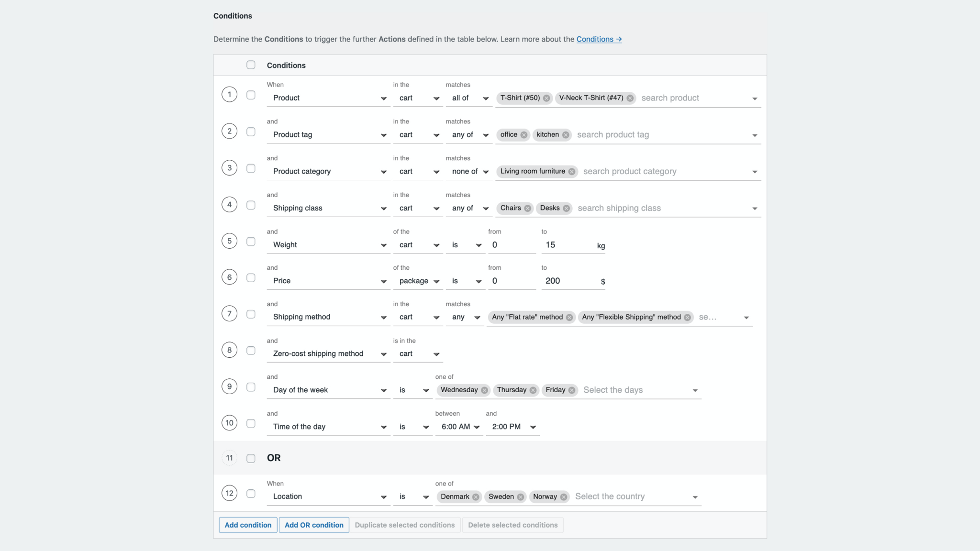980x551 pixels.
Task: Click the Add OR condition button
Action: pos(313,525)
